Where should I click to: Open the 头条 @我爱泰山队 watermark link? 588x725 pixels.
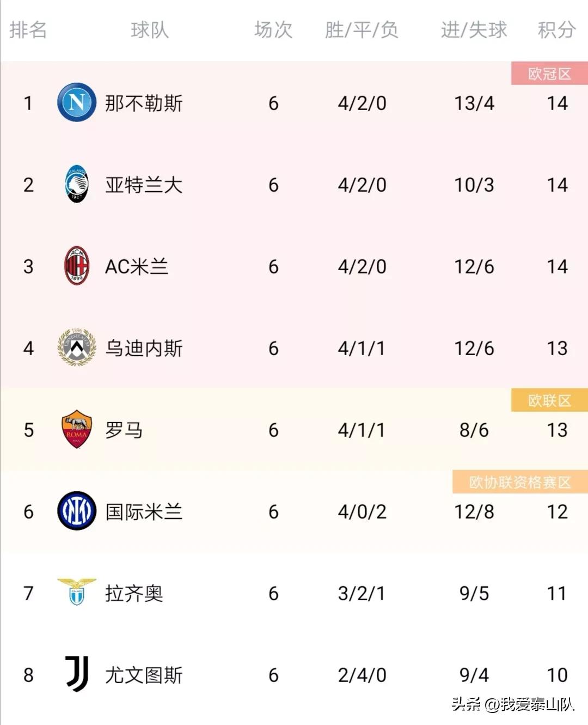tap(513, 704)
